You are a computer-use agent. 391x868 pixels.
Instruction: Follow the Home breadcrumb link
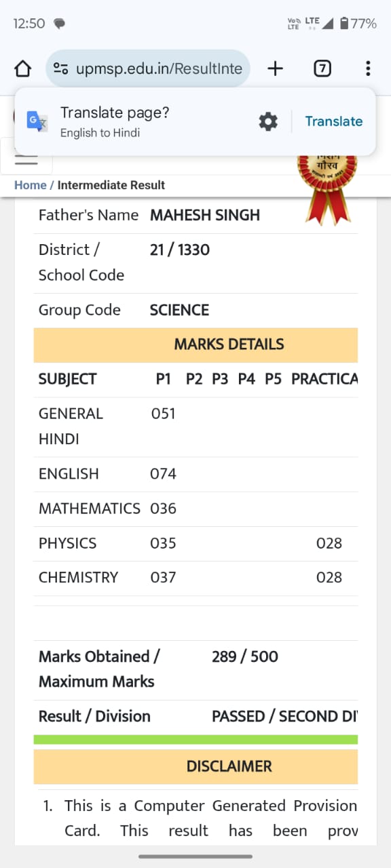click(x=31, y=185)
